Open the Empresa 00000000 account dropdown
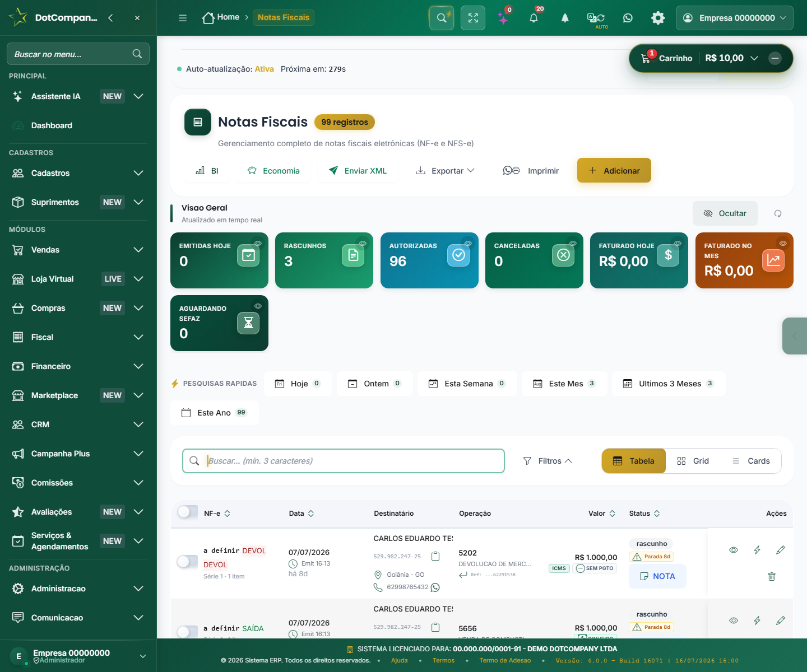 [x=735, y=18]
